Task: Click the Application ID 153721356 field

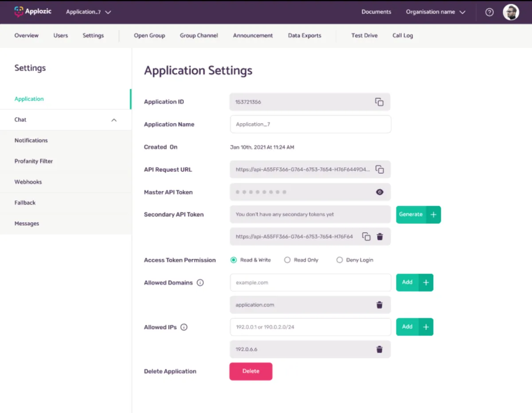Action: pyautogui.click(x=310, y=102)
